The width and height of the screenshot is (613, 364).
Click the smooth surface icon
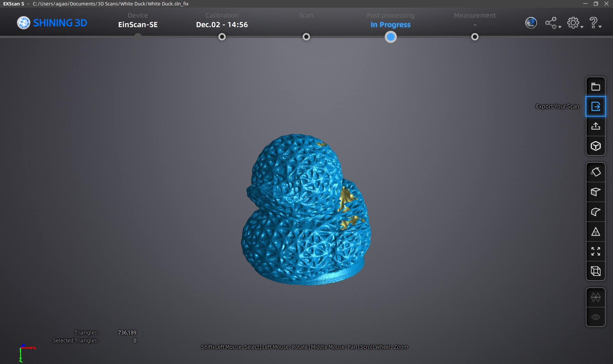595,212
